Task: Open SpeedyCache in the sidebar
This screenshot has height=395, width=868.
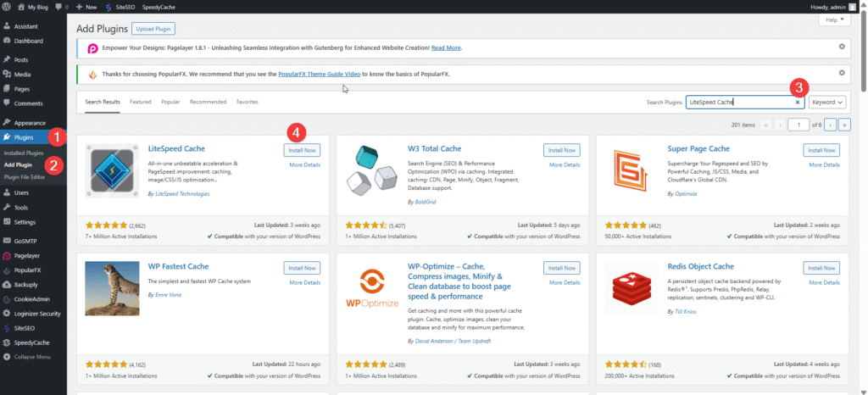Action: point(33,342)
